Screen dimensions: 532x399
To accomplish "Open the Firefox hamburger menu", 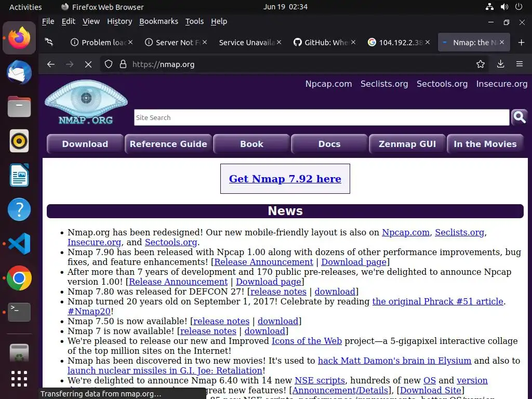I will pos(520,64).
